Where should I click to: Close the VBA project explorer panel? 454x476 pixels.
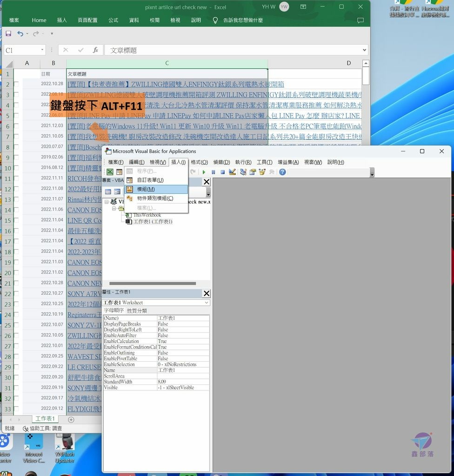point(207,182)
